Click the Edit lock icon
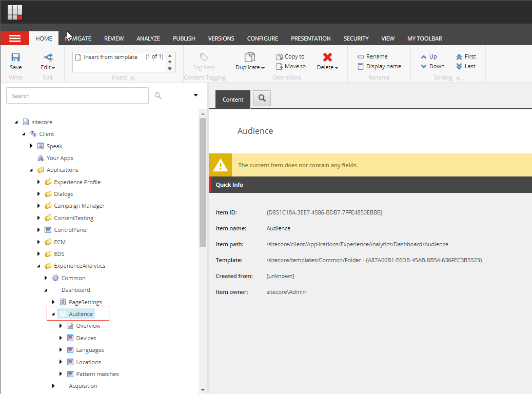Image resolution: width=532 pixels, height=394 pixels. (x=48, y=57)
